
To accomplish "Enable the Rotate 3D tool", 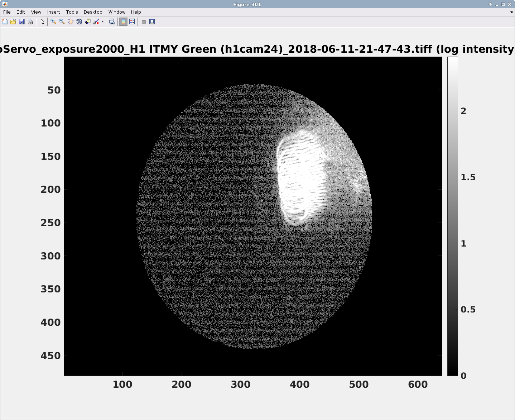I will tap(79, 22).
